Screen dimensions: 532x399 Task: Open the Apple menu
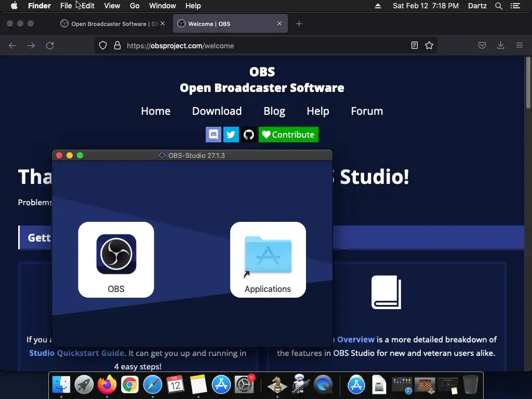(14, 6)
